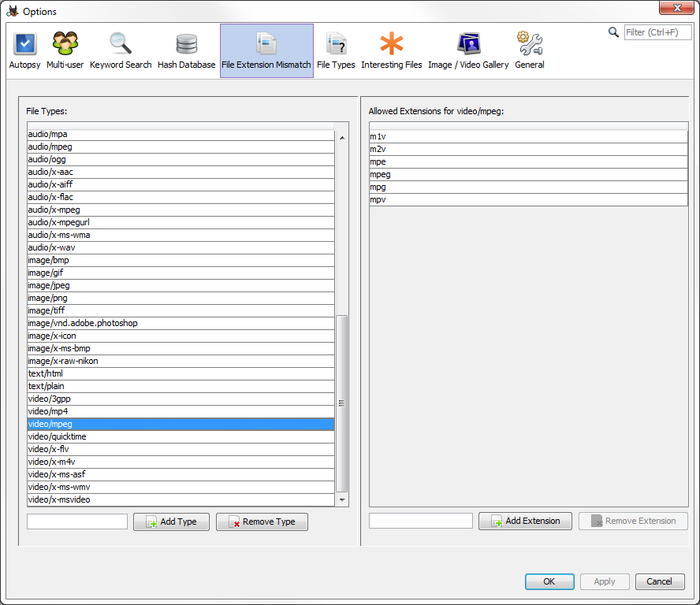Open the Autopsy options panel
Screen dimensions: 700x605
[x=24, y=47]
